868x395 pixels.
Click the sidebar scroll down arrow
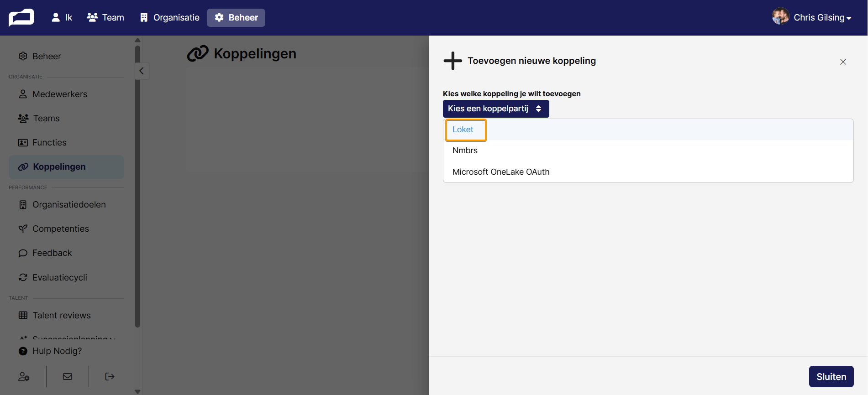(x=138, y=391)
